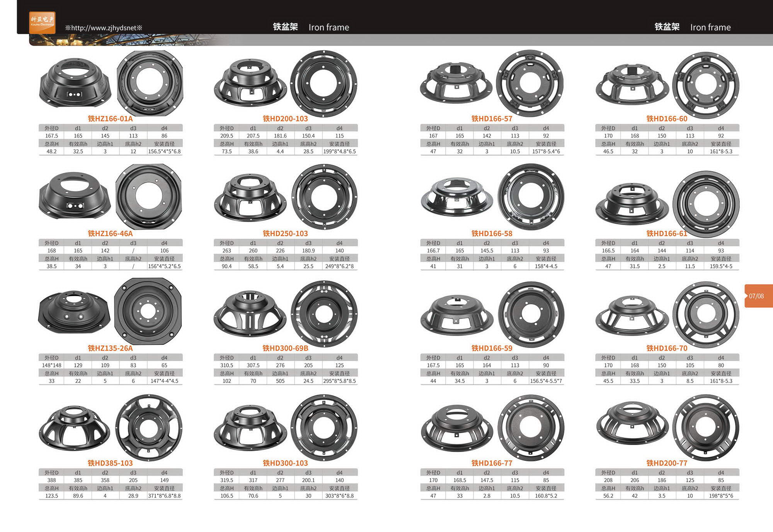Screen dimensions: 773x532
Task: Click the 148*148 outer diameter cell
Action: [51, 365]
